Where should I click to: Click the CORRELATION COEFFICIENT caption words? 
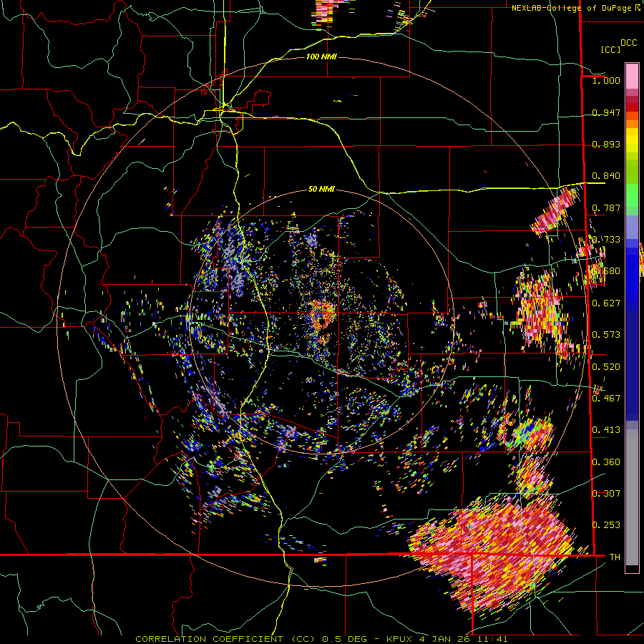coord(209,639)
